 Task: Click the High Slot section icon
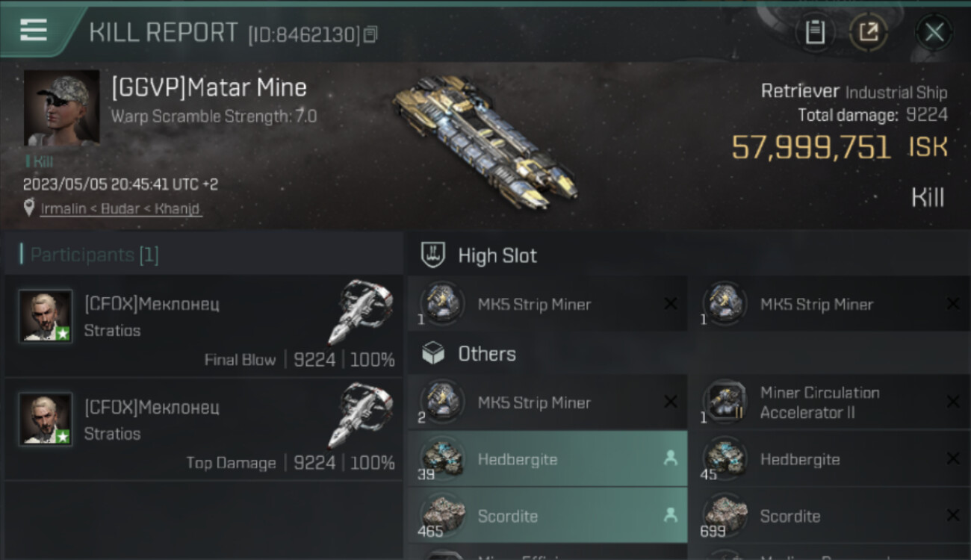[x=433, y=255]
